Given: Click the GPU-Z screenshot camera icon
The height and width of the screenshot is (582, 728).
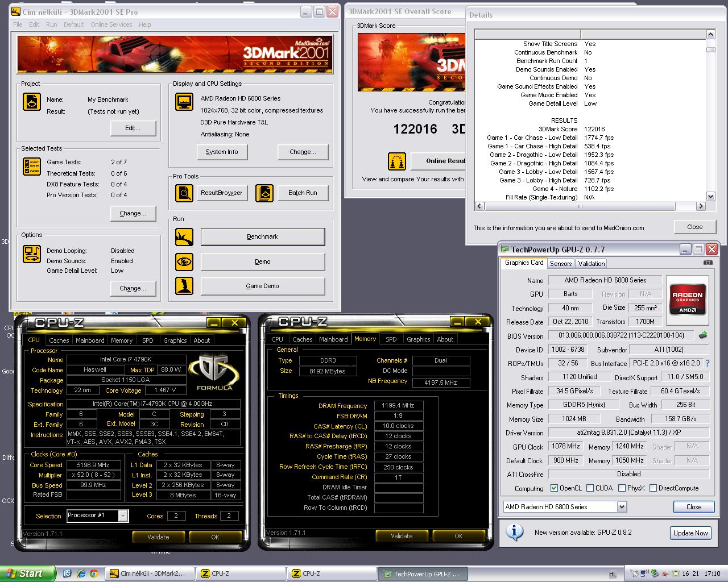Looking at the screenshot, I should coord(708,263).
